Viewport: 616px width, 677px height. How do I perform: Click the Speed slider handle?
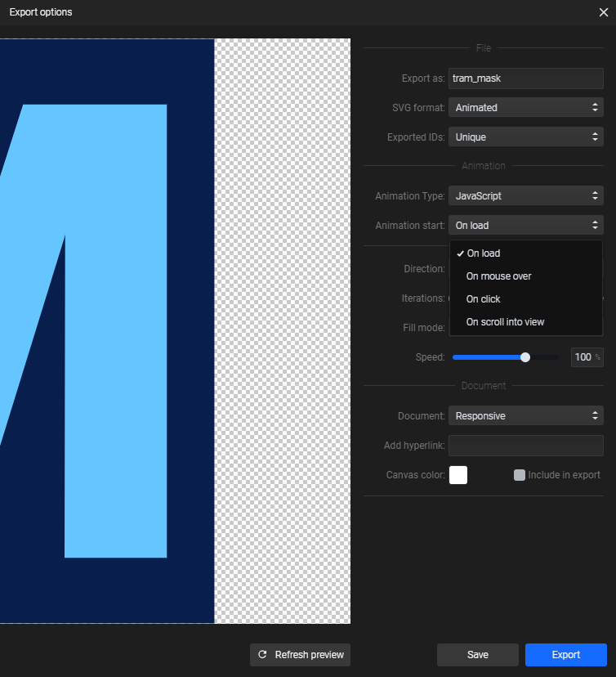point(525,357)
